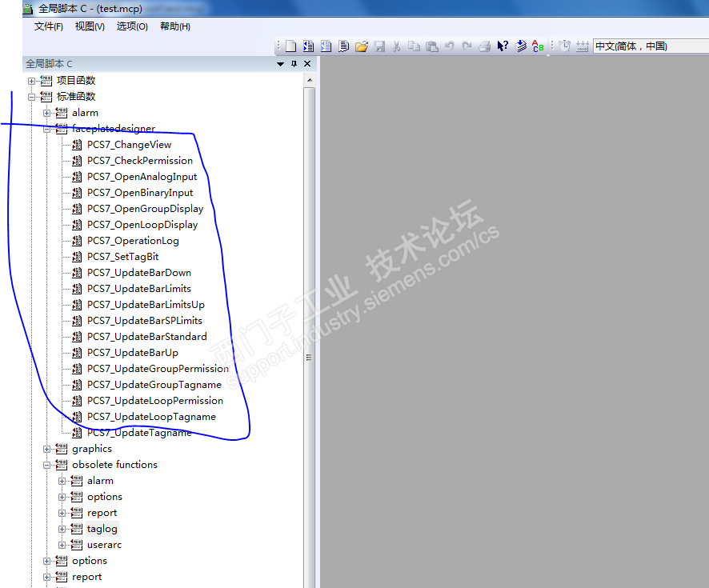The height and width of the screenshot is (588, 709).
Task: Expand the userarc node
Action: click(62, 545)
